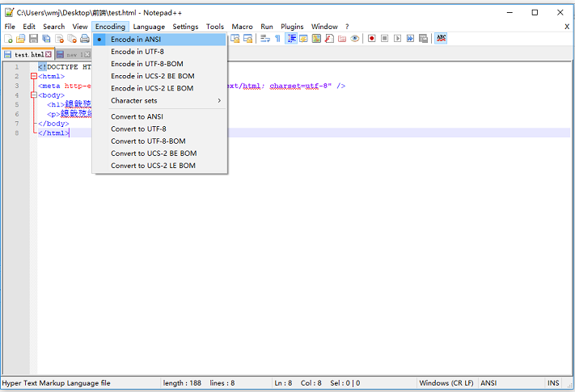Open the Document Map panel icon
Viewport: 575px width, 392px height.
pos(316,39)
